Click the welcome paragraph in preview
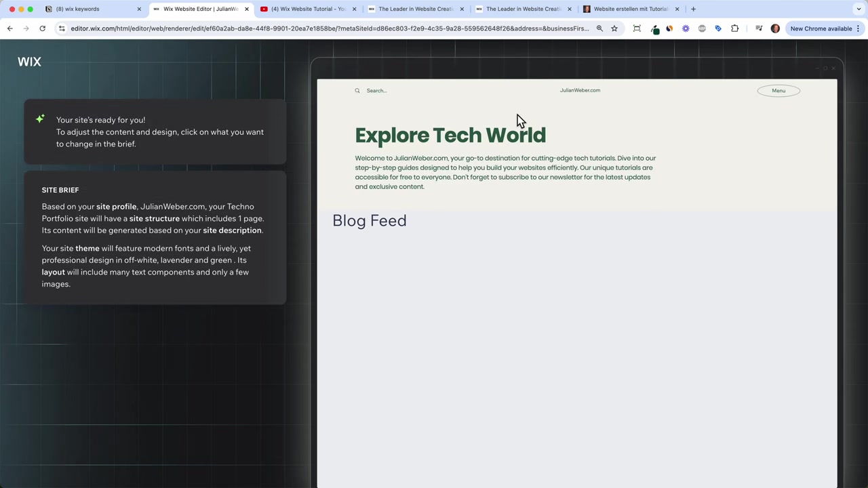Viewport: 868px width, 488px height. tap(505, 172)
